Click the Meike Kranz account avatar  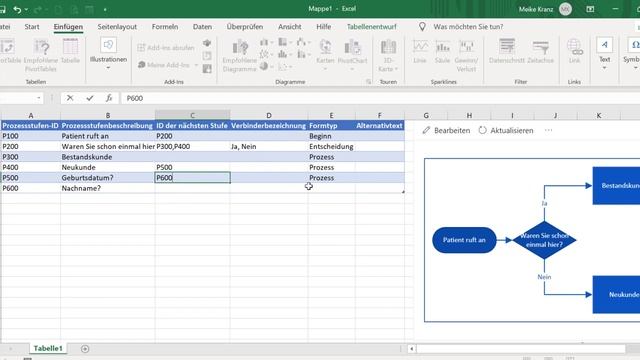pyautogui.click(x=565, y=9)
